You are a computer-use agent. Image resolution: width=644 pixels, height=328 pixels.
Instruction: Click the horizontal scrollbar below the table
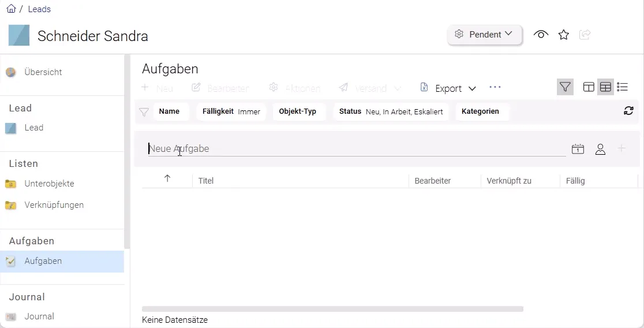coord(332,309)
